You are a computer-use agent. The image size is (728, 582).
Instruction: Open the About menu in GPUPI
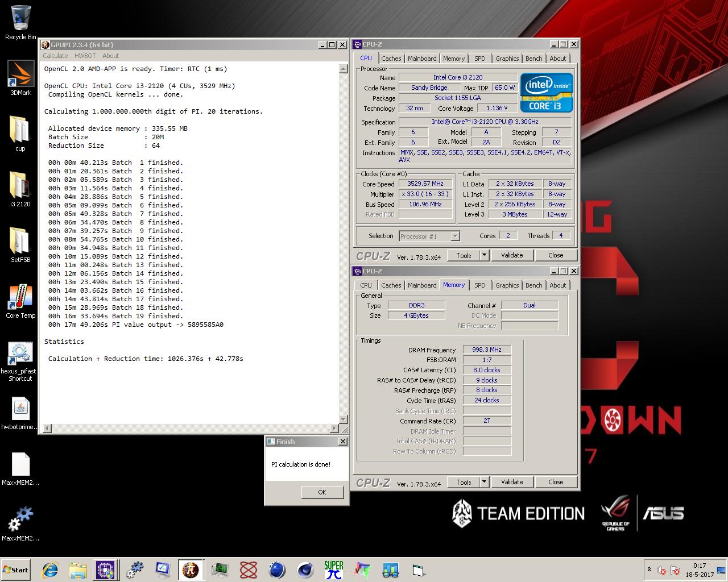pyautogui.click(x=111, y=56)
